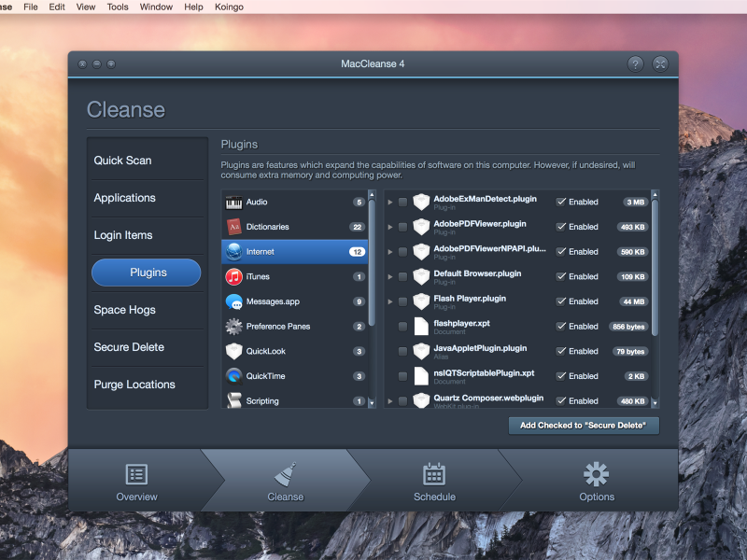Viewport: 747px width, 560px height.
Task: Click category list scroll down arrow
Action: [x=372, y=403]
